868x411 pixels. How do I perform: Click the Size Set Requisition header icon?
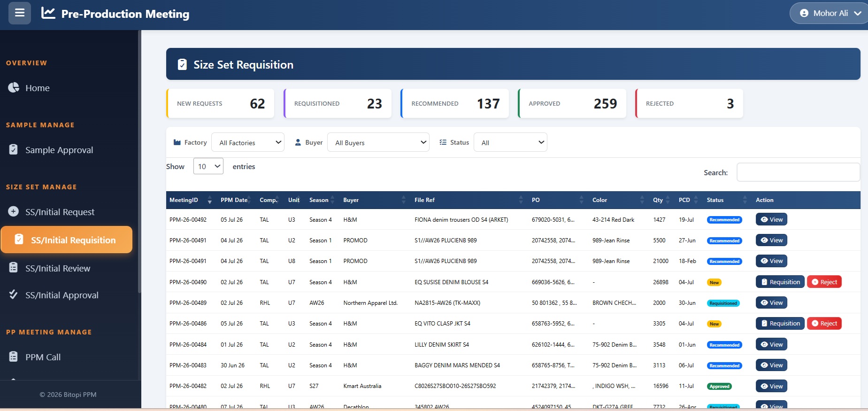click(x=182, y=64)
